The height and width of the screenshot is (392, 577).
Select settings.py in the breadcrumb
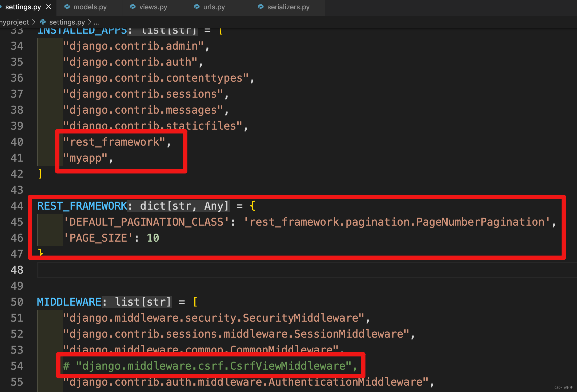pos(67,22)
